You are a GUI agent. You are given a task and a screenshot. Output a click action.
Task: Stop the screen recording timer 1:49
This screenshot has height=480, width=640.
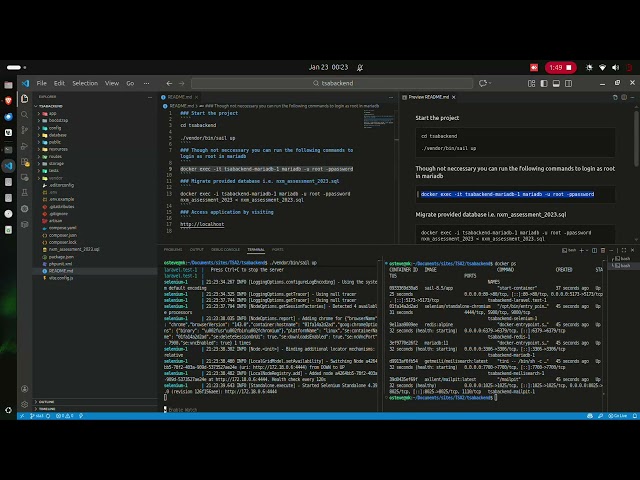tap(561, 67)
